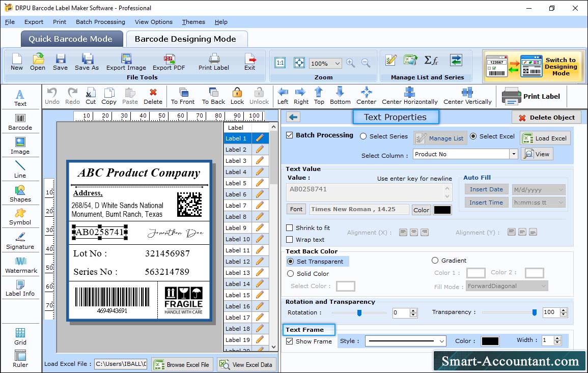Delete selected object with red X
588x373 pixels.
pos(153,96)
